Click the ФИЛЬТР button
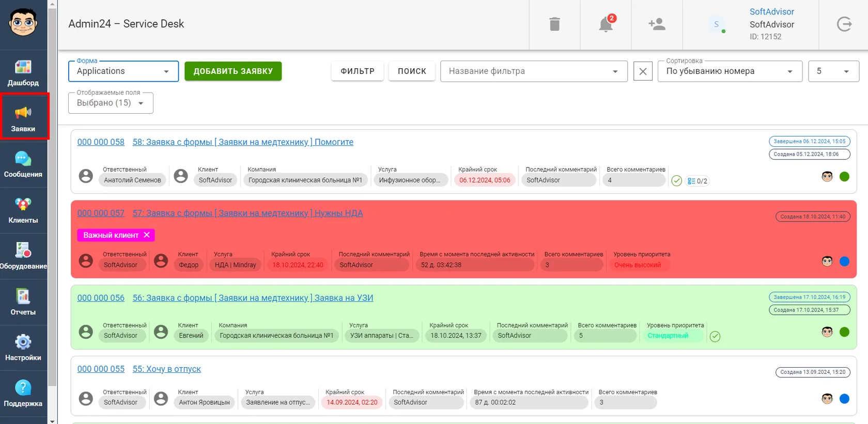868x424 pixels. tap(358, 71)
